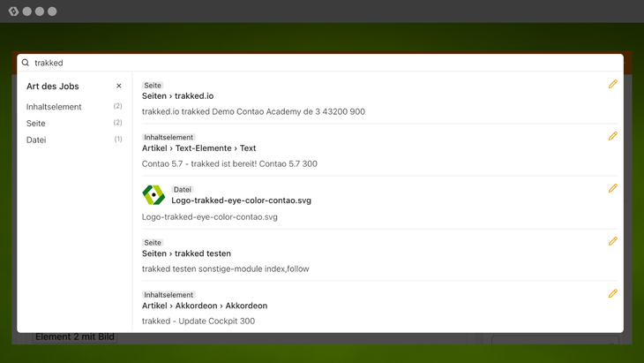Click the edit pencil for trakked.io page
The image size is (644, 363).
click(x=613, y=84)
